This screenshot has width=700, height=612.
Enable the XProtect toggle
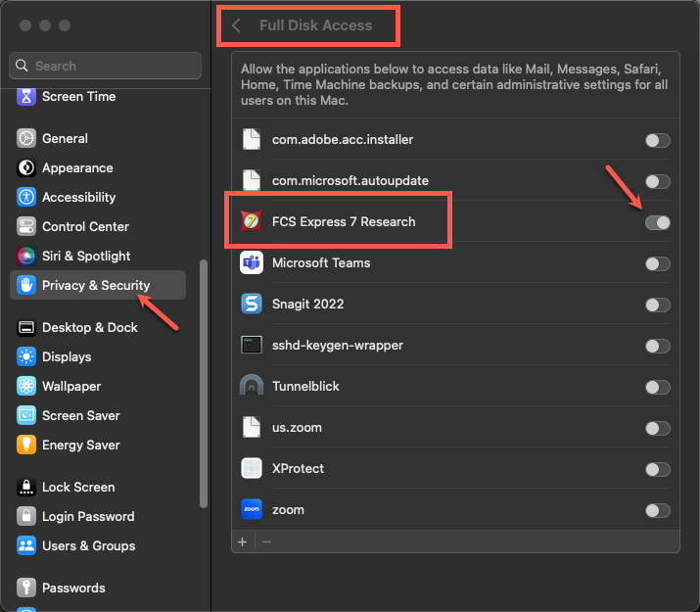click(x=658, y=470)
